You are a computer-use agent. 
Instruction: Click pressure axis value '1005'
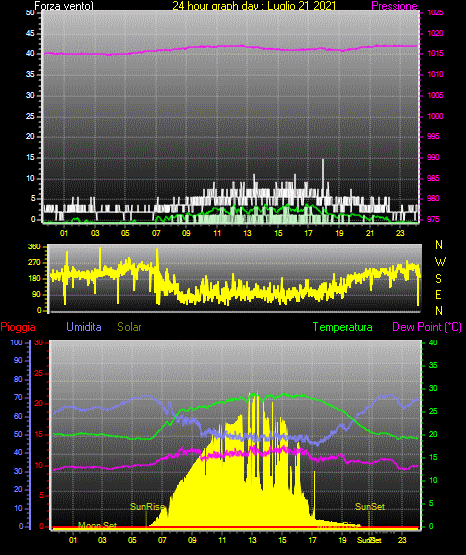pos(435,95)
